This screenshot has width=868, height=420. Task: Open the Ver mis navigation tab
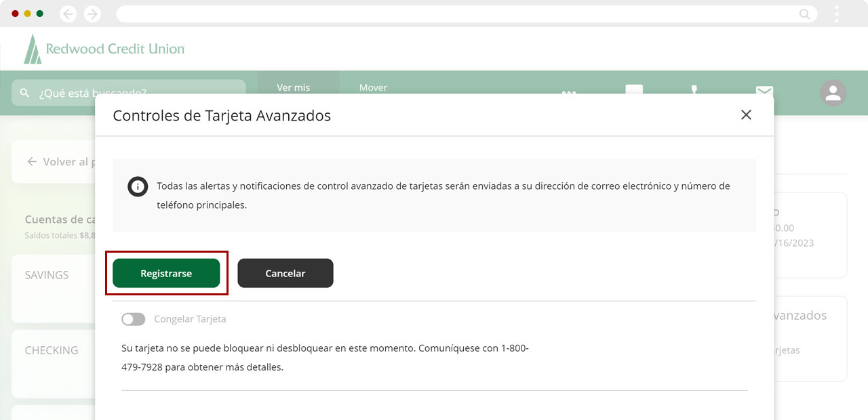(294, 87)
